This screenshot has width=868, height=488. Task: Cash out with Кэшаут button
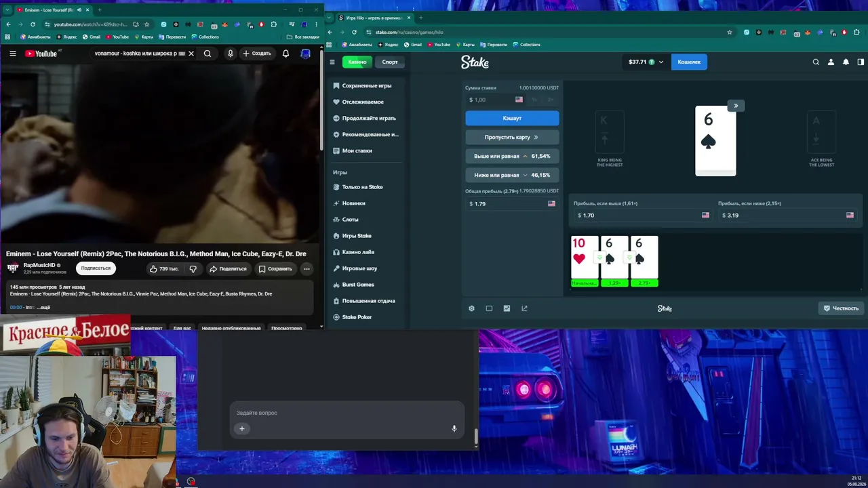coord(512,118)
